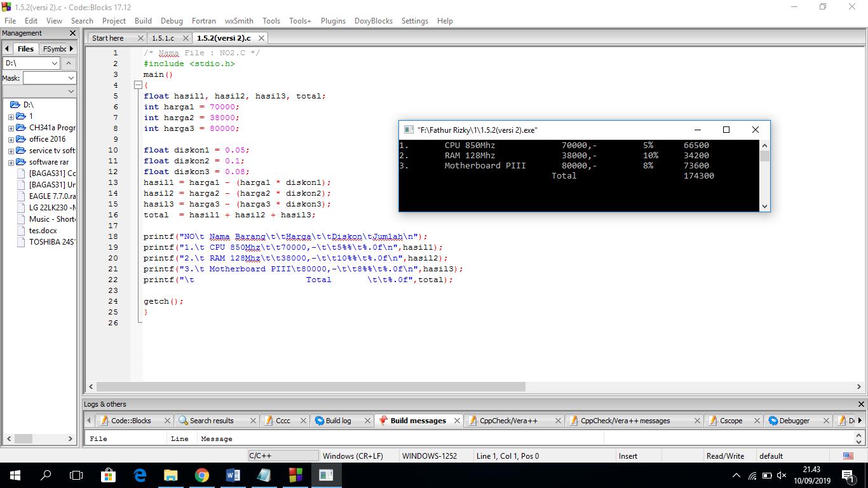Click the C/C++ language status field
Viewport: 868px width, 488px height.
[x=283, y=456]
